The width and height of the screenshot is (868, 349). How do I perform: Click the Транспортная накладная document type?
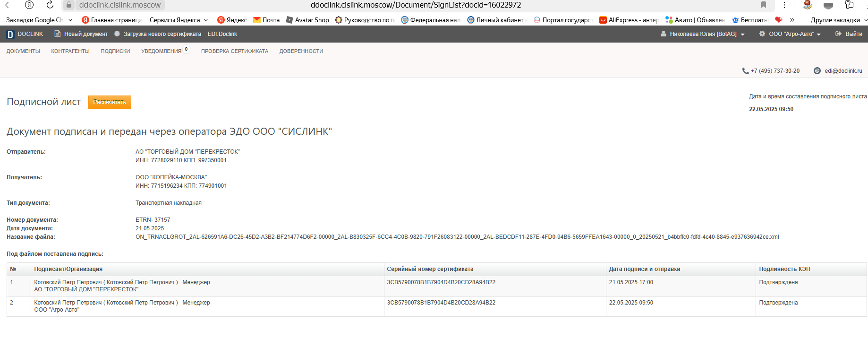coord(169,203)
